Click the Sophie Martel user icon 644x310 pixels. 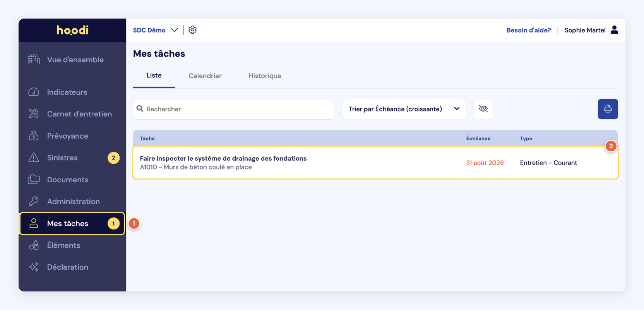[x=614, y=30]
